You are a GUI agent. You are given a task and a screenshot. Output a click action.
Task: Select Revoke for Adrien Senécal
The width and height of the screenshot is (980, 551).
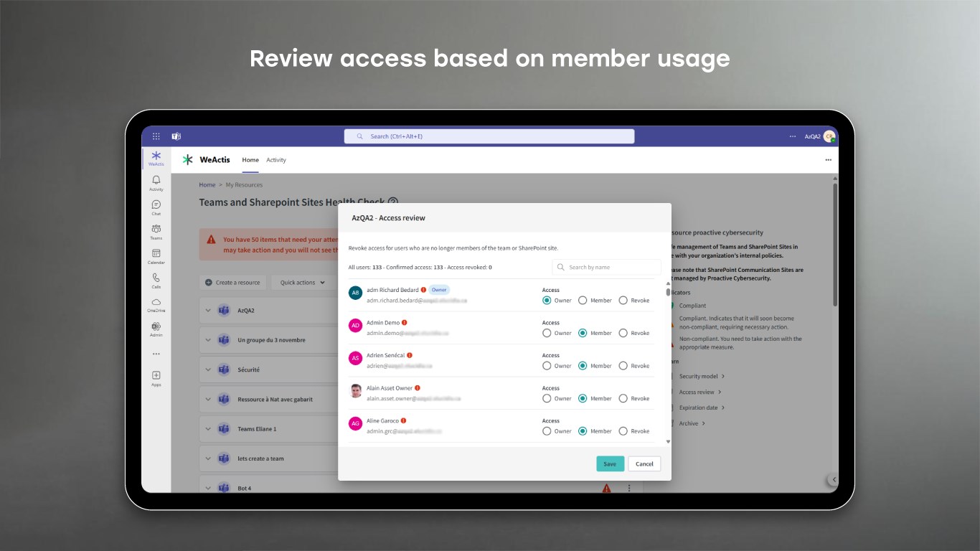[x=623, y=366]
